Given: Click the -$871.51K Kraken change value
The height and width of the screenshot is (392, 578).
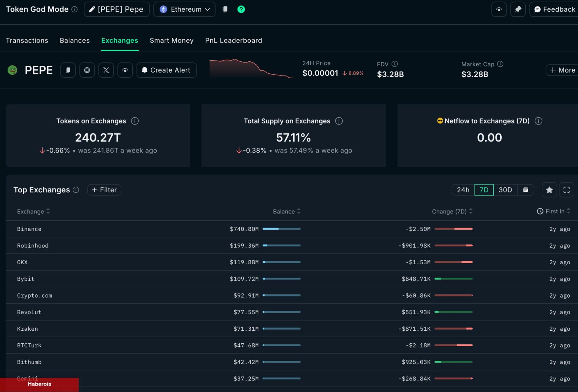Looking at the screenshot, I should pyautogui.click(x=414, y=329).
